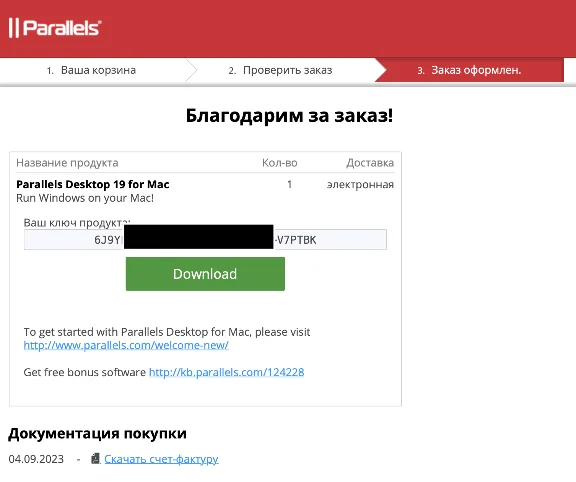Click the green Download button
The width and height of the screenshot is (576, 482).
[205, 274]
